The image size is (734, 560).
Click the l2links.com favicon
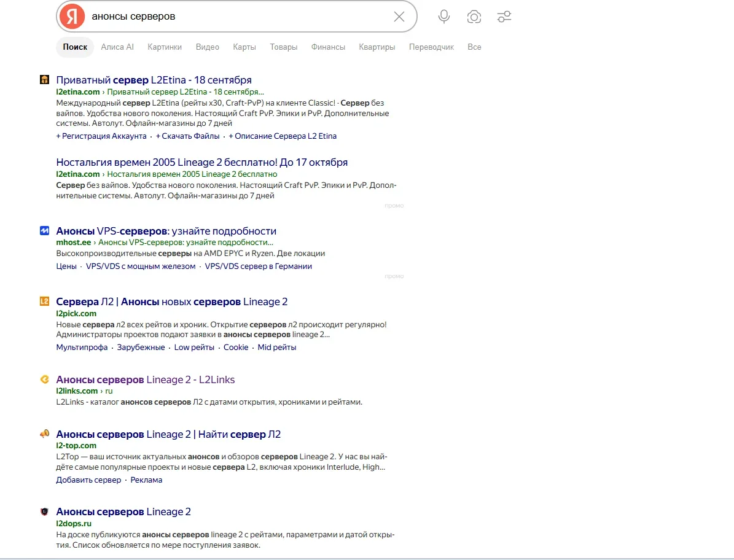pyautogui.click(x=44, y=379)
